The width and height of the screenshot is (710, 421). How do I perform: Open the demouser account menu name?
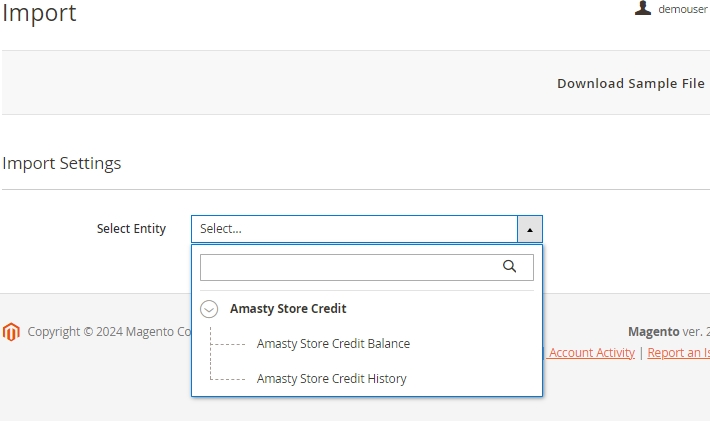click(x=682, y=9)
